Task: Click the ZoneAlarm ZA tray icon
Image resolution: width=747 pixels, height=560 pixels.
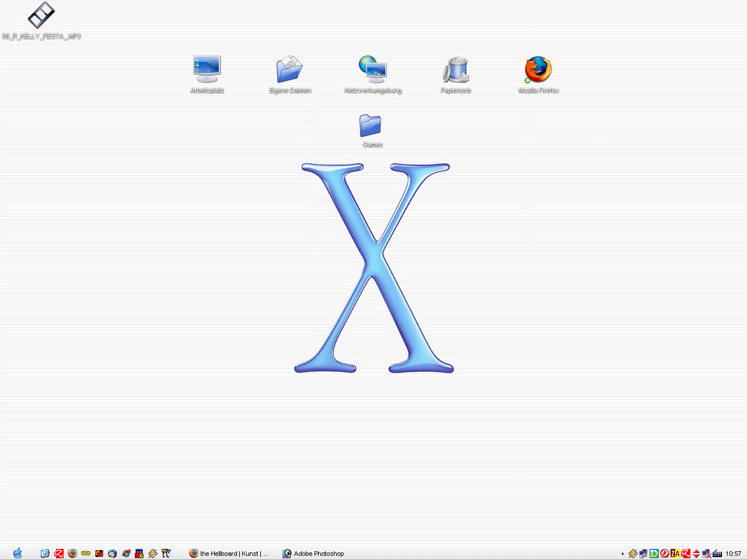Action: tap(675, 554)
